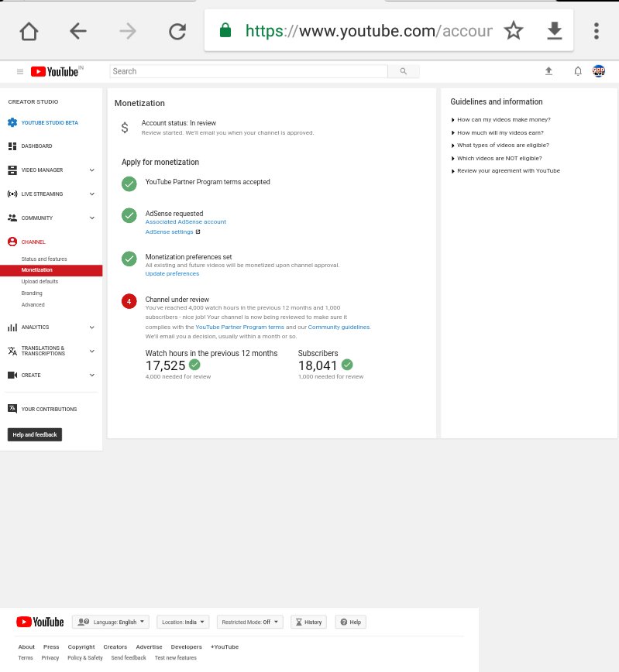619x672 pixels.
Task: Click the YouTube logo in the header
Action: click(x=55, y=71)
